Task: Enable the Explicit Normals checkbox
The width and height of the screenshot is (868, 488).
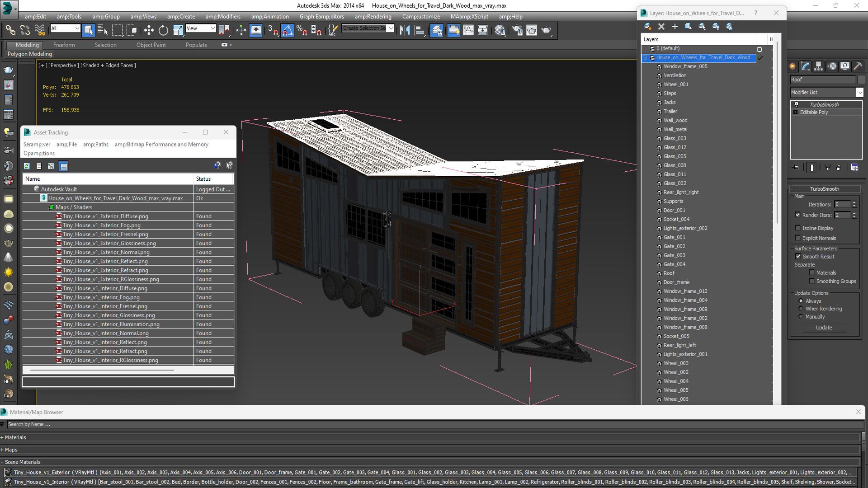Action: pyautogui.click(x=797, y=238)
